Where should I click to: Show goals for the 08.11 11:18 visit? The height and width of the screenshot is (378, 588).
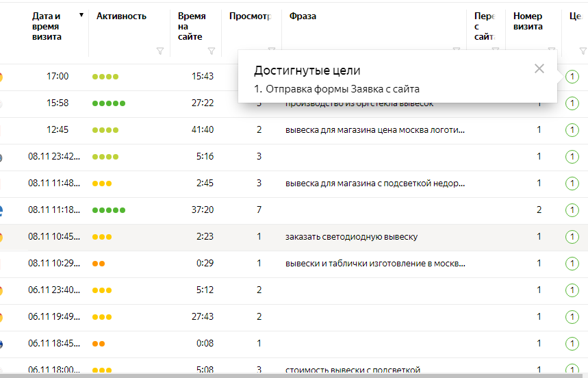(572, 210)
